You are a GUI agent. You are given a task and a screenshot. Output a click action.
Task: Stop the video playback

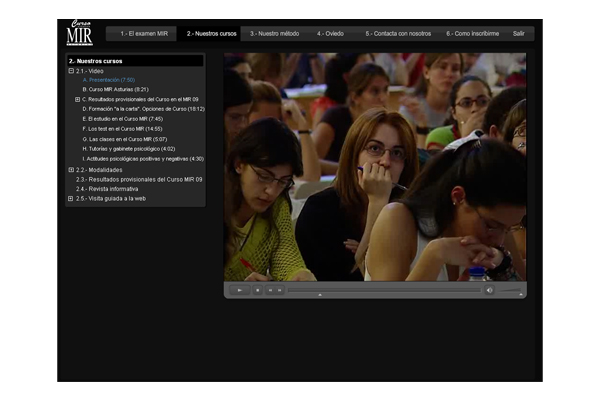[258, 290]
